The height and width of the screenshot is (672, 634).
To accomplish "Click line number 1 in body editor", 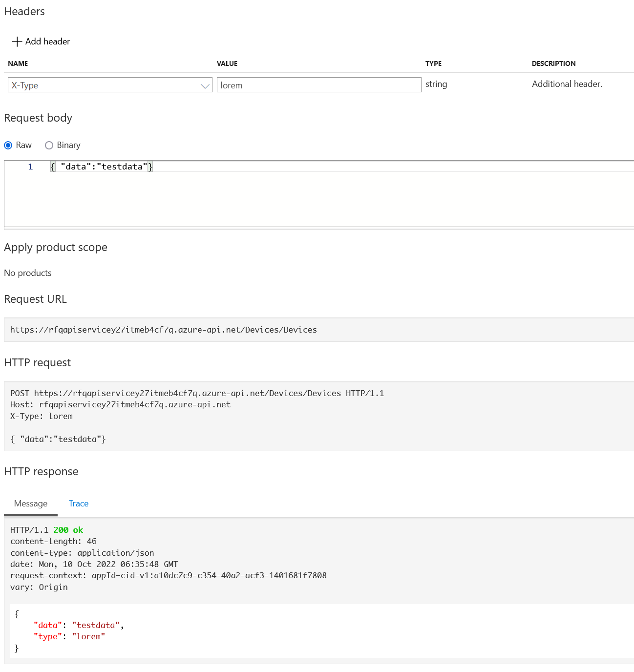I will (x=30, y=167).
